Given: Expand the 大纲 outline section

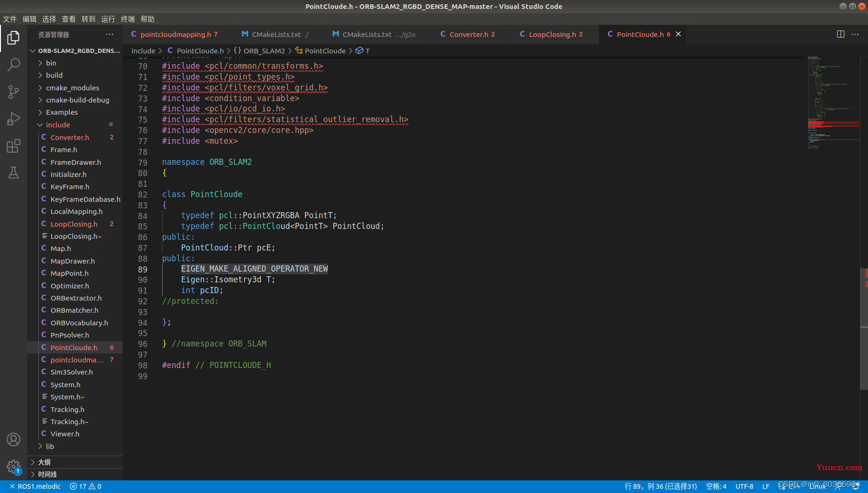Looking at the screenshot, I should coord(75,462).
